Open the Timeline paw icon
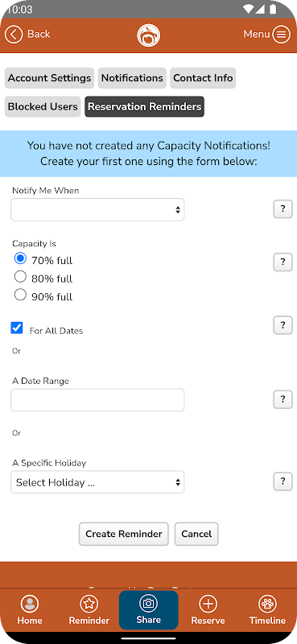The image size is (297, 644). pos(267,604)
